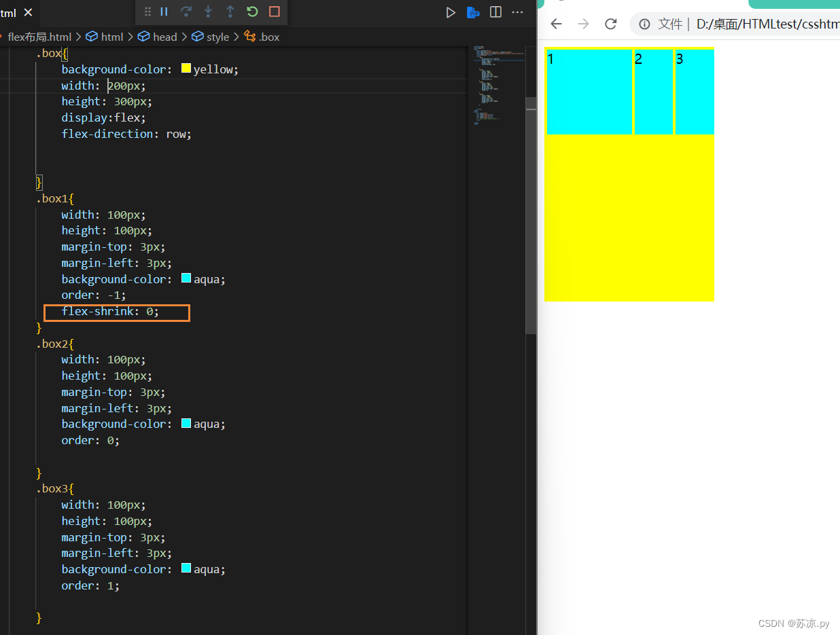The width and height of the screenshot is (840, 635).
Task: Click the '.box2{' selector line
Action: tap(55, 344)
